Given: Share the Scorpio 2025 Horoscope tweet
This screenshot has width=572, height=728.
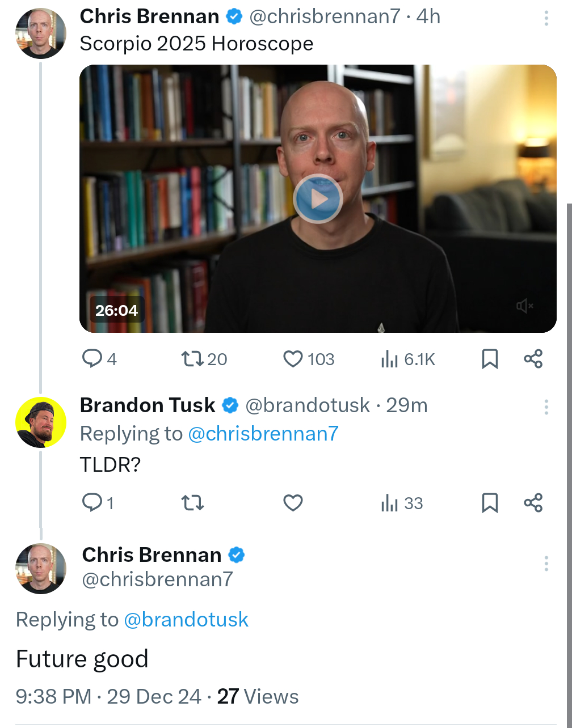Looking at the screenshot, I should (533, 359).
